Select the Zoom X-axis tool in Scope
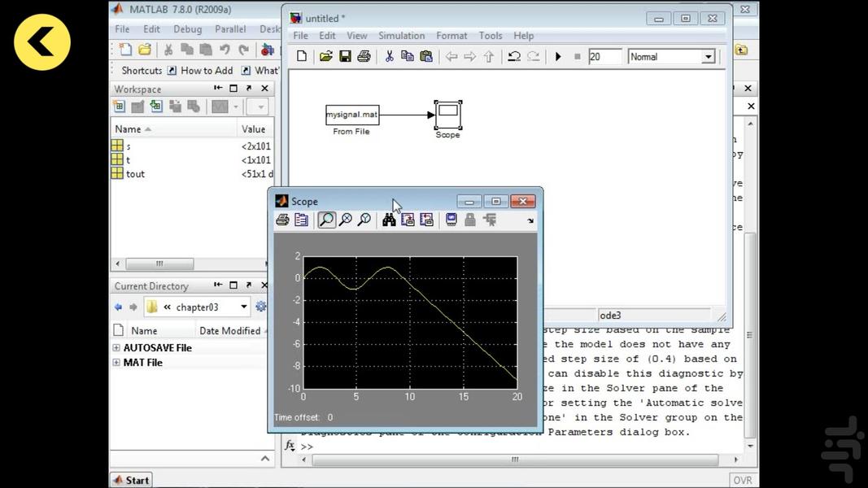868x488 pixels. click(x=345, y=220)
